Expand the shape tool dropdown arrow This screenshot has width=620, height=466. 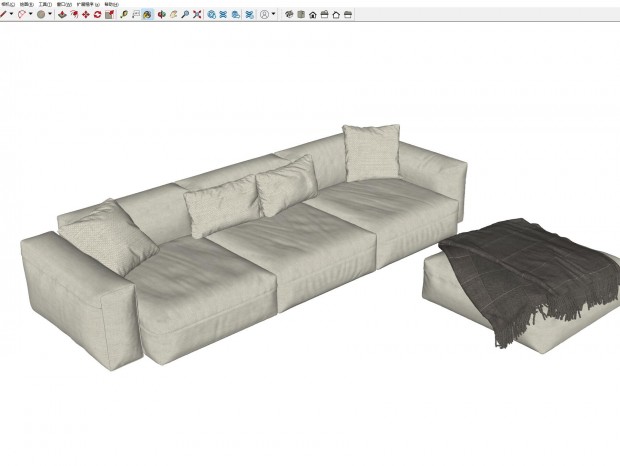click(x=50, y=14)
